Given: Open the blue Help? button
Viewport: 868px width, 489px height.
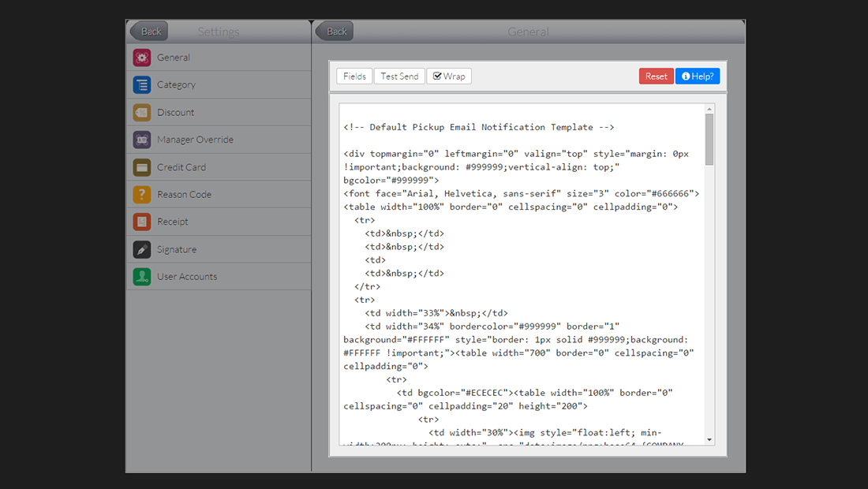Looking at the screenshot, I should coord(698,77).
